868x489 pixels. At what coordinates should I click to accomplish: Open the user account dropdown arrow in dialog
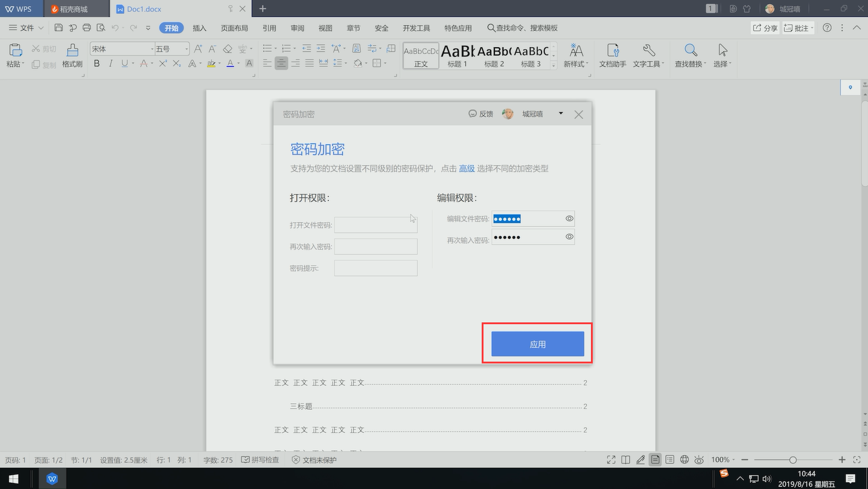[561, 113]
